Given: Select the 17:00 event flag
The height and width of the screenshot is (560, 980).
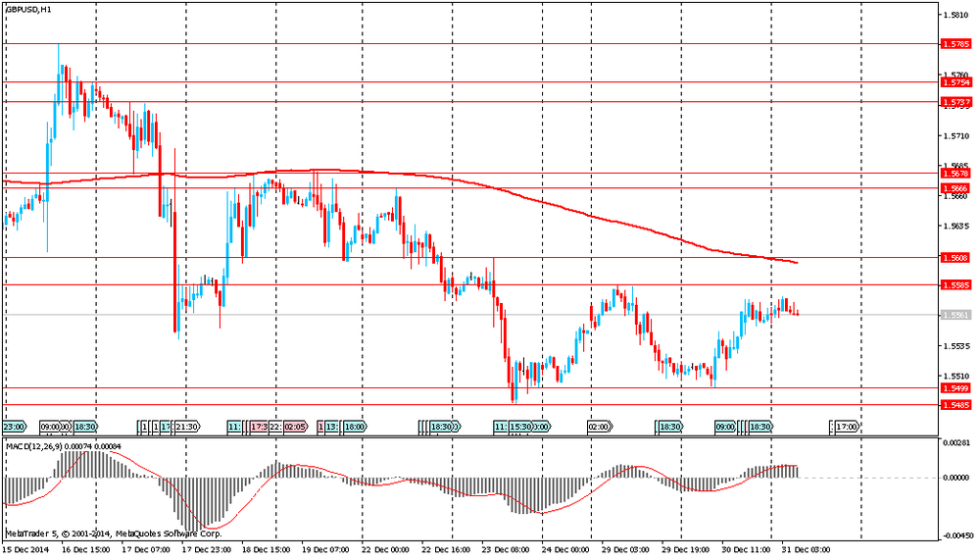Looking at the screenshot, I should (x=847, y=427).
